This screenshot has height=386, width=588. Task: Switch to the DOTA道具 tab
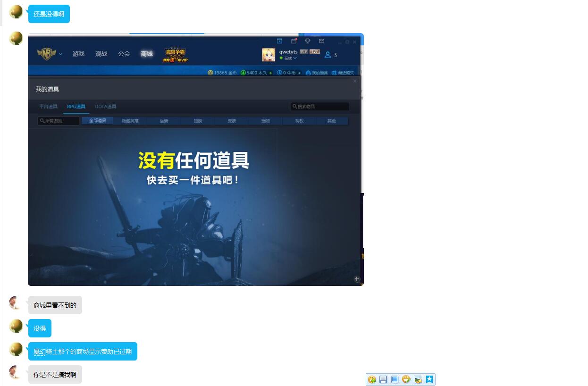pyautogui.click(x=105, y=107)
